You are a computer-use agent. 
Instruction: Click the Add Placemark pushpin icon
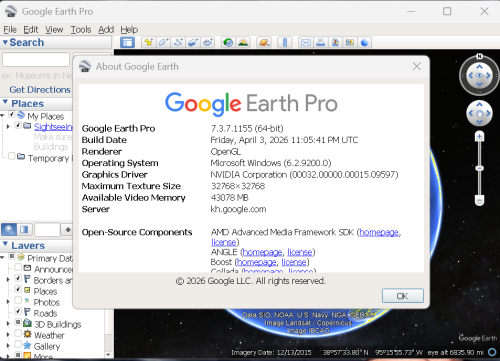(x=149, y=43)
